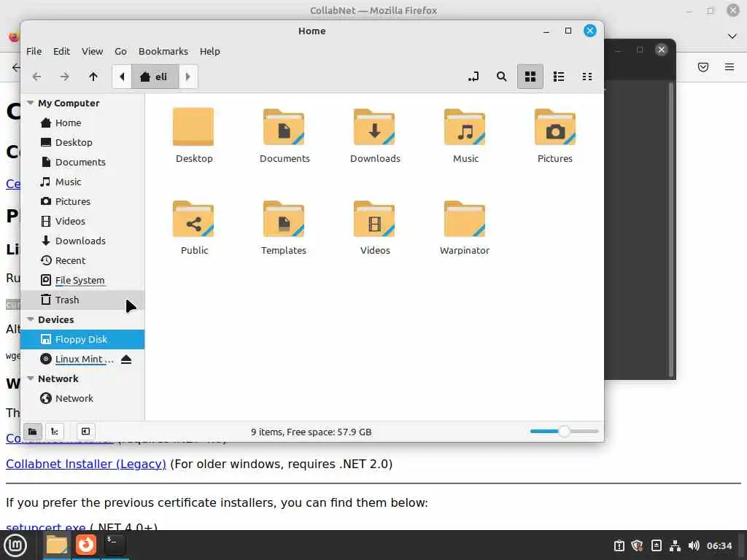Select Floppy Disk device

click(x=82, y=339)
